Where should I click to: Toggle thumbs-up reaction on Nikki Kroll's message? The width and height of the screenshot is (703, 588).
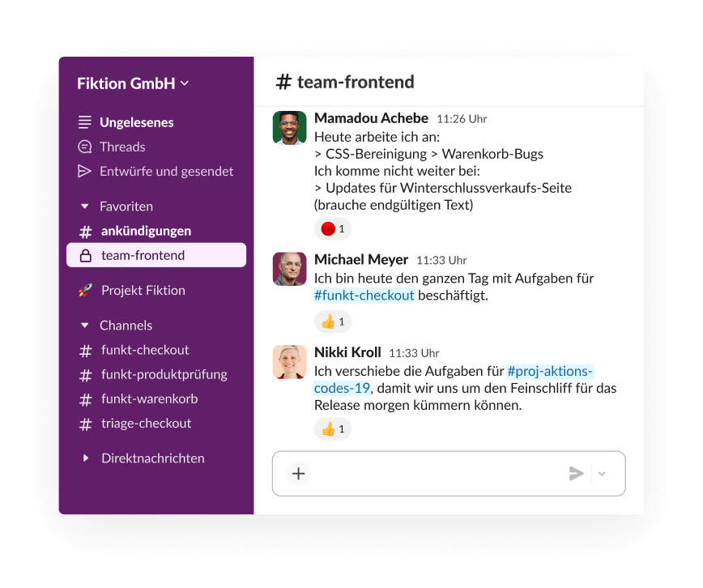[333, 428]
